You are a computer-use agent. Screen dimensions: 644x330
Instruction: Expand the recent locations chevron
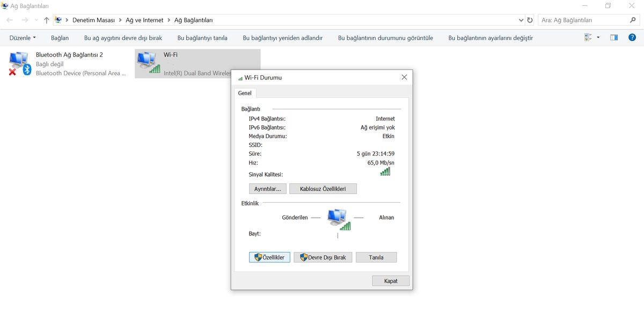(35, 19)
